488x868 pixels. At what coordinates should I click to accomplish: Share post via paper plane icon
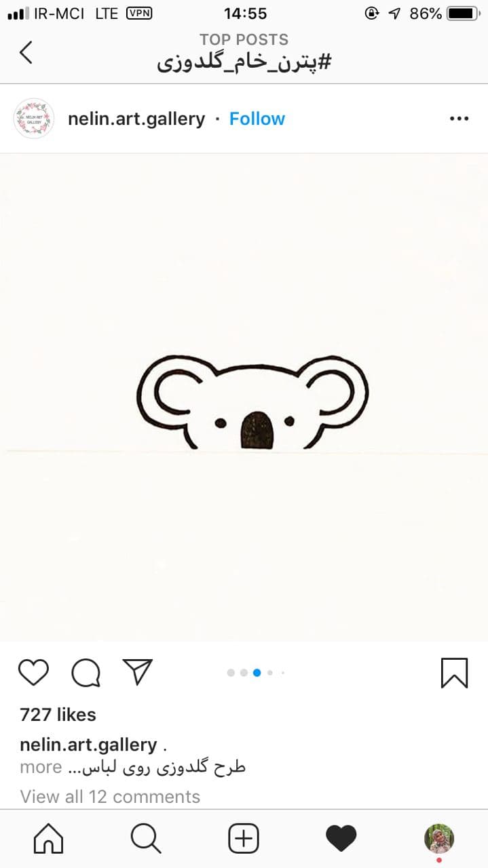click(x=138, y=671)
